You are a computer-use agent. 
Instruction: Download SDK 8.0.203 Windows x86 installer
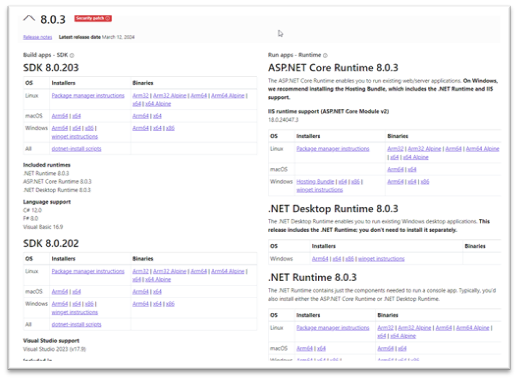click(89, 128)
